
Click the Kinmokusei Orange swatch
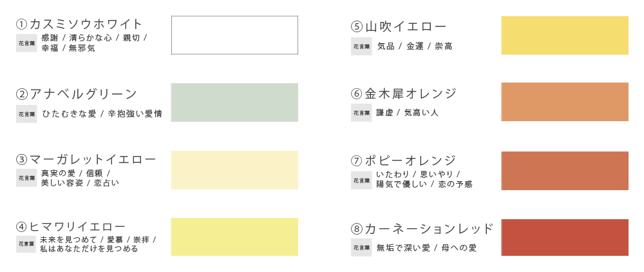coord(565,102)
